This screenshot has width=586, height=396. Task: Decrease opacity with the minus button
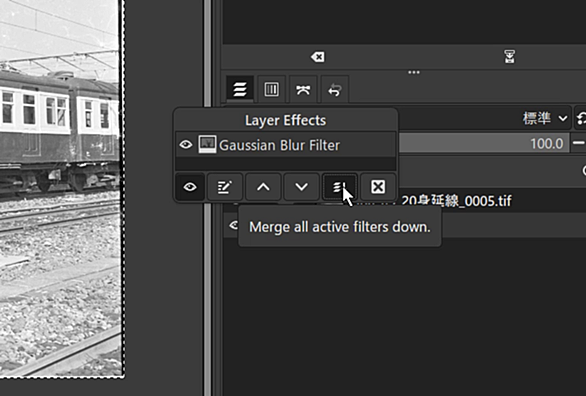(579, 143)
